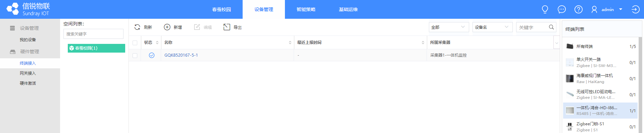Open the admin account dropdown arrow
The height and width of the screenshot is (133, 644).
621,9
